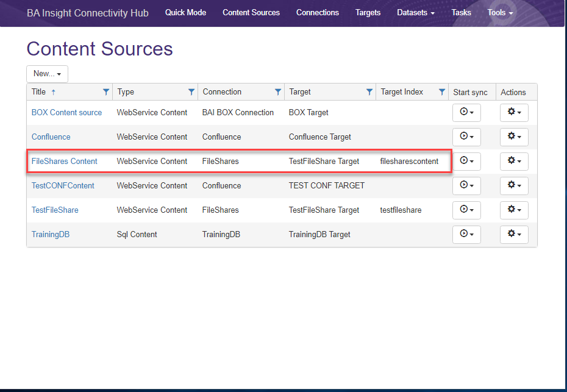Expand the Tools menu dropdown
The width and height of the screenshot is (567, 392).
(x=500, y=13)
